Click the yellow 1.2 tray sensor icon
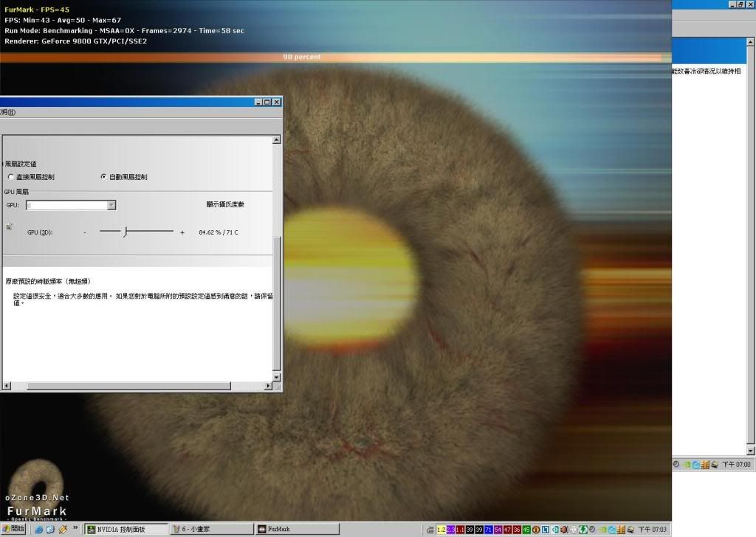This screenshot has height=537, width=756. coord(441,530)
